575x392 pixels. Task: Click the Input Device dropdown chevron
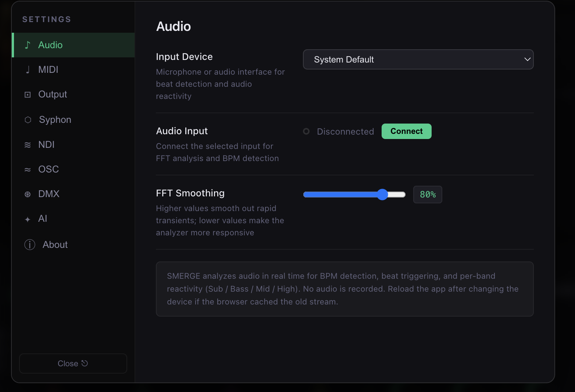tap(527, 59)
